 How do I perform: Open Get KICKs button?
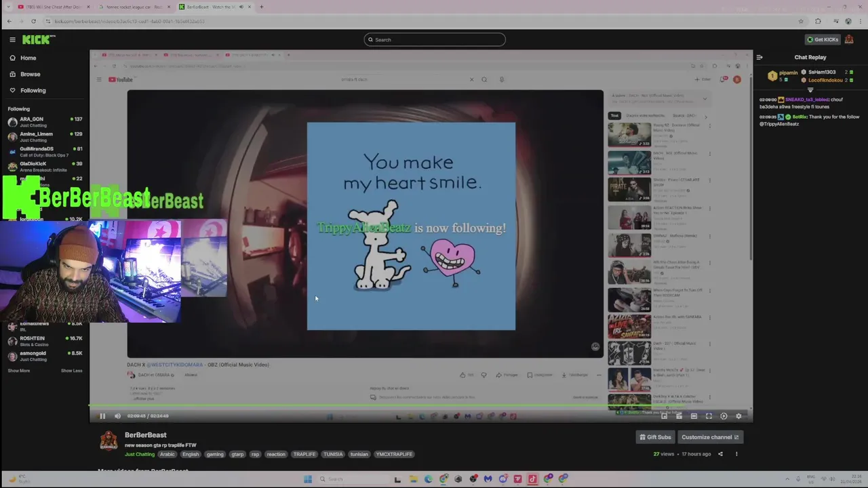coord(822,39)
